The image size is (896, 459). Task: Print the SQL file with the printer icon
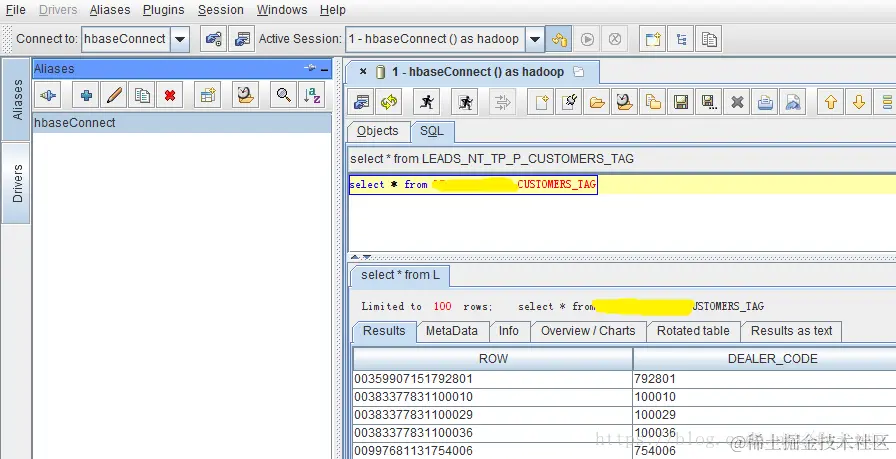[765, 102]
